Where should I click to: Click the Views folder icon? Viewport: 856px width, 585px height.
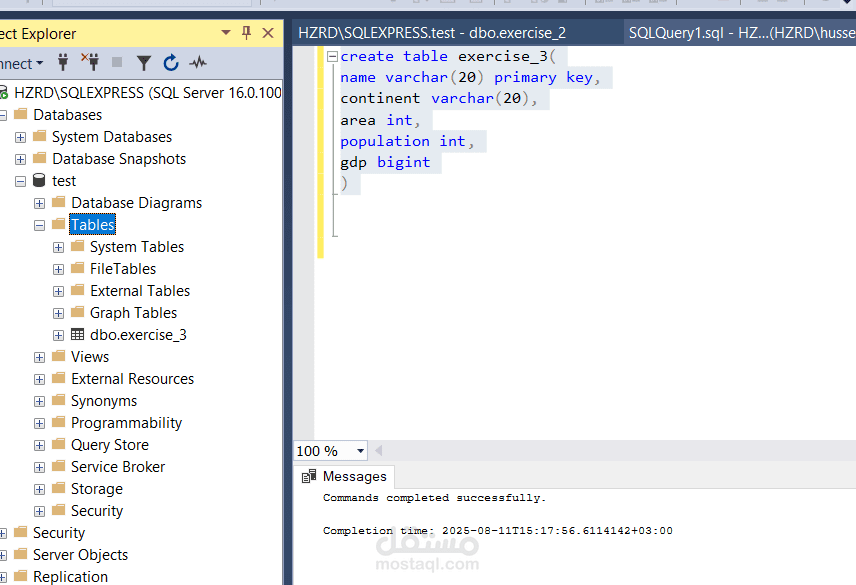[x=58, y=356]
